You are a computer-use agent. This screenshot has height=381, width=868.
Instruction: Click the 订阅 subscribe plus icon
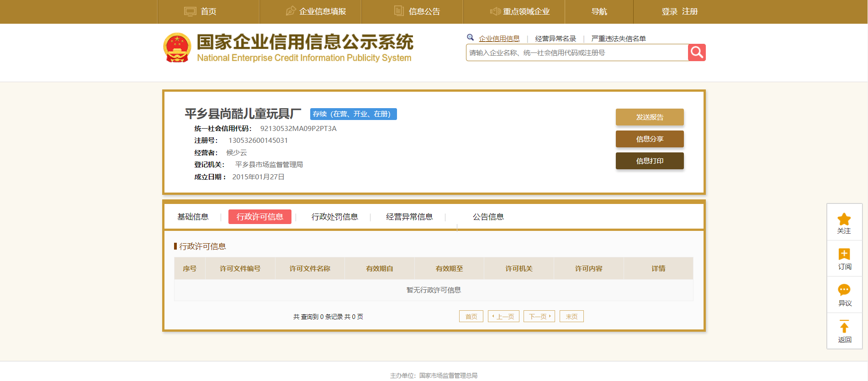point(844,254)
